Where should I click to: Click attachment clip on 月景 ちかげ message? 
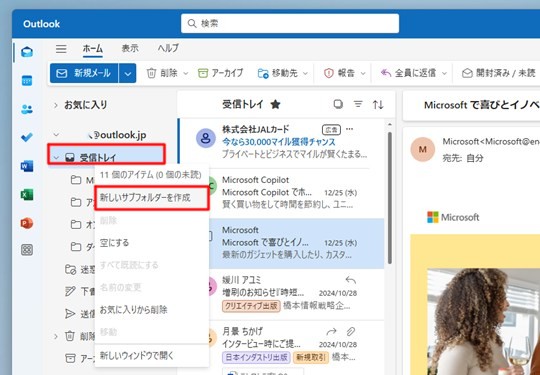351,332
